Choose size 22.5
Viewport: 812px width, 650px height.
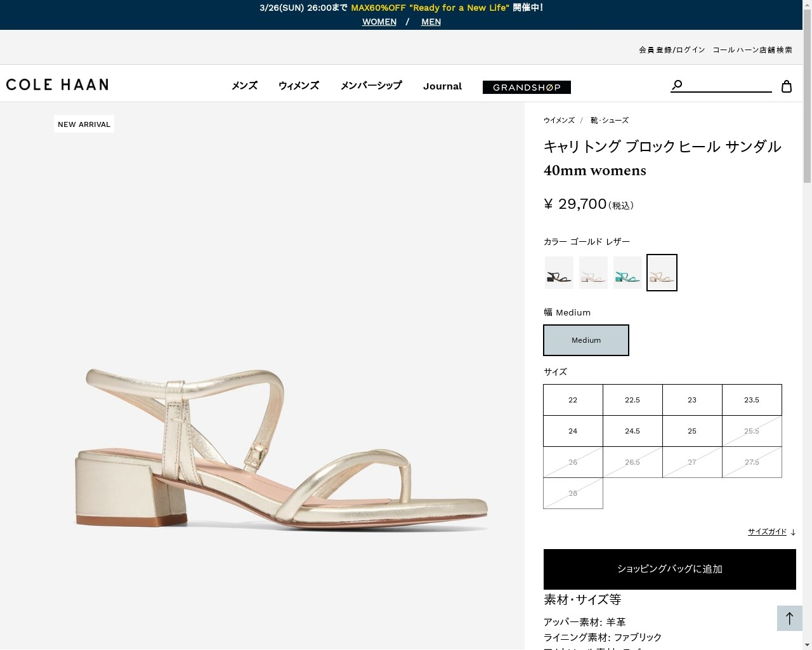pyautogui.click(x=632, y=400)
